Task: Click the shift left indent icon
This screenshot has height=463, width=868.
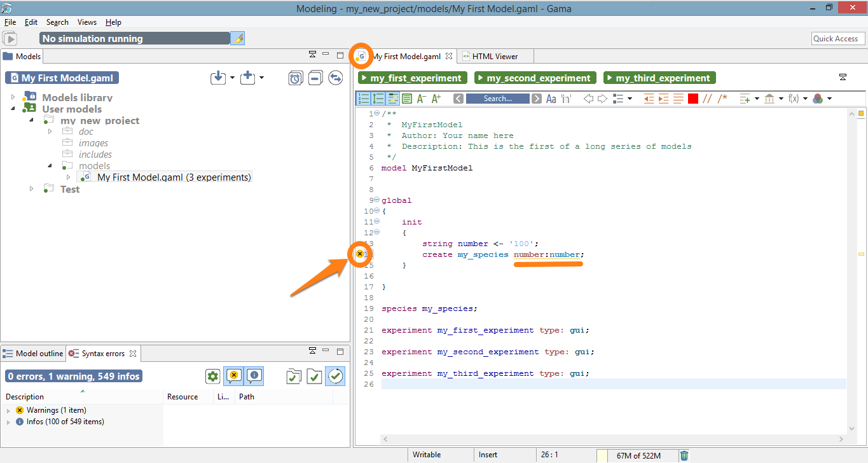Action: [x=649, y=99]
